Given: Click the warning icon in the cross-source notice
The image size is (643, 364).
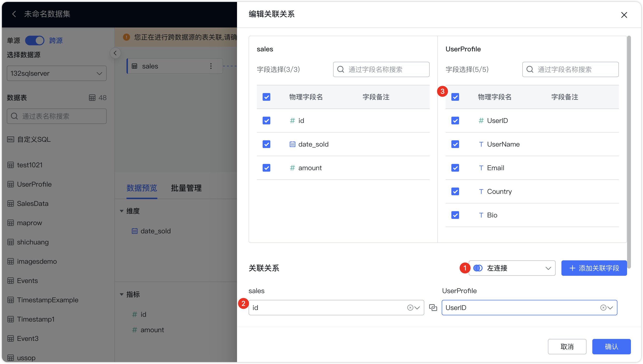Looking at the screenshot, I should tap(126, 37).
